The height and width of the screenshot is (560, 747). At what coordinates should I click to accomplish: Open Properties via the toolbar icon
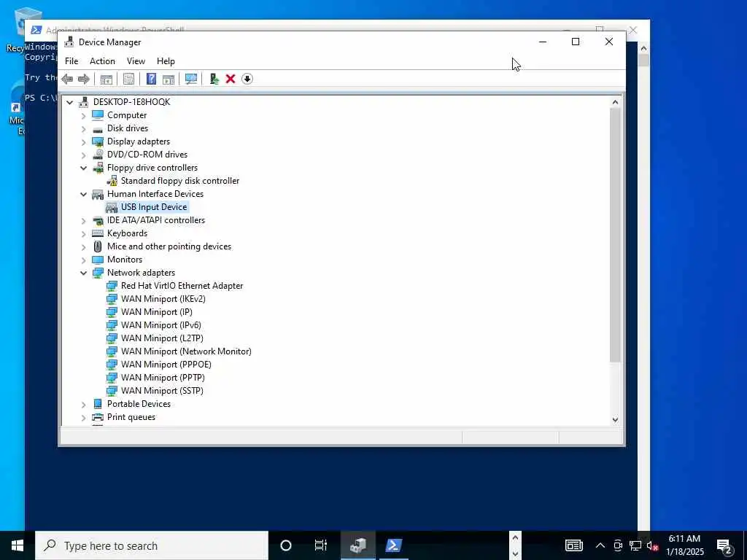tap(128, 79)
